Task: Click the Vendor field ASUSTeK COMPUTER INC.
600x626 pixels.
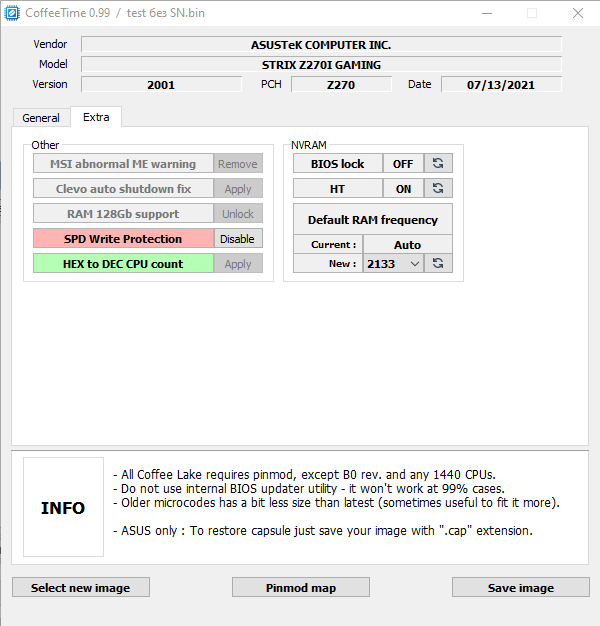Action: (321, 44)
